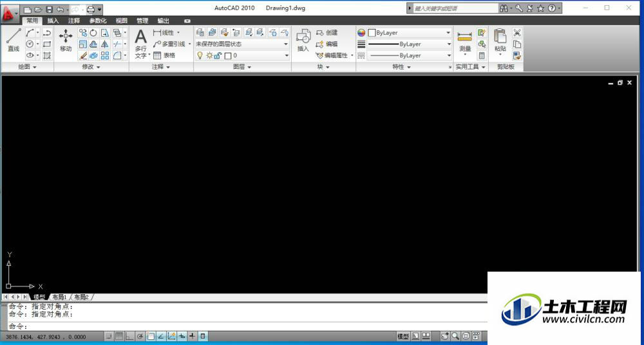Switch to the 参数化 ribbon tab

point(98,21)
